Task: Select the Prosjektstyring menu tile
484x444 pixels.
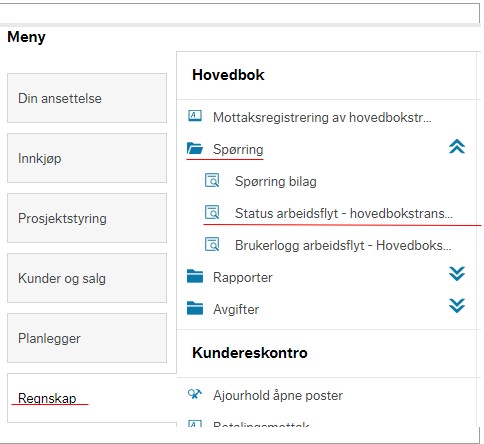Action: pyautogui.click(x=87, y=218)
